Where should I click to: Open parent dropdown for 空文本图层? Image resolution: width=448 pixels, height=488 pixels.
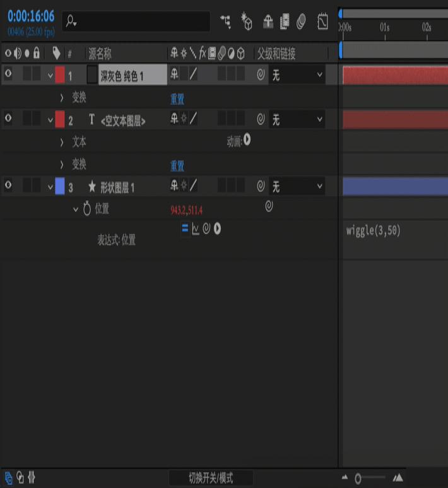click(297, 119)
